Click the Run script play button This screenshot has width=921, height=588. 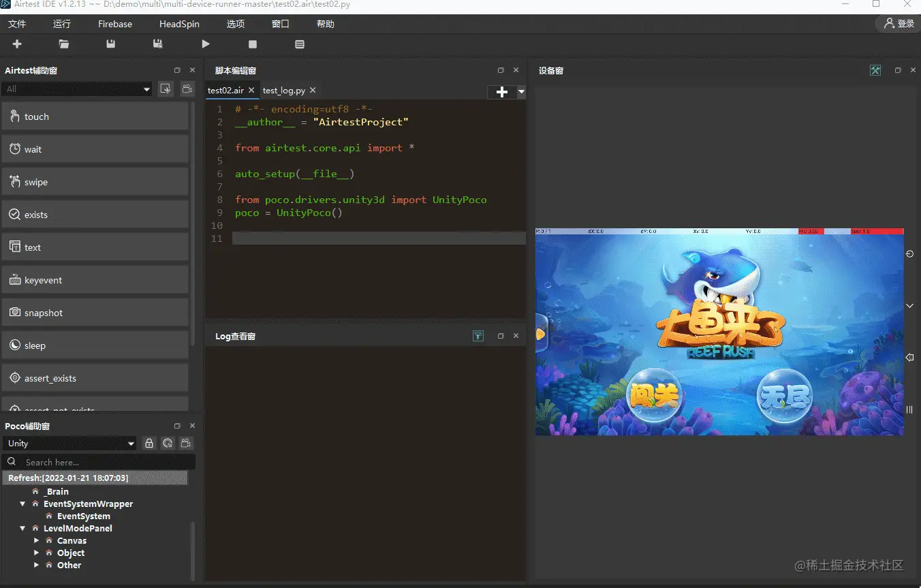(x=206, y=44)
